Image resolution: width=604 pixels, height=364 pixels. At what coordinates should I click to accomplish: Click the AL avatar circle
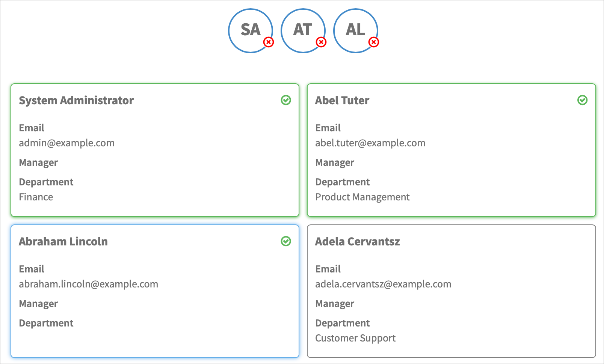pos(355,30)
